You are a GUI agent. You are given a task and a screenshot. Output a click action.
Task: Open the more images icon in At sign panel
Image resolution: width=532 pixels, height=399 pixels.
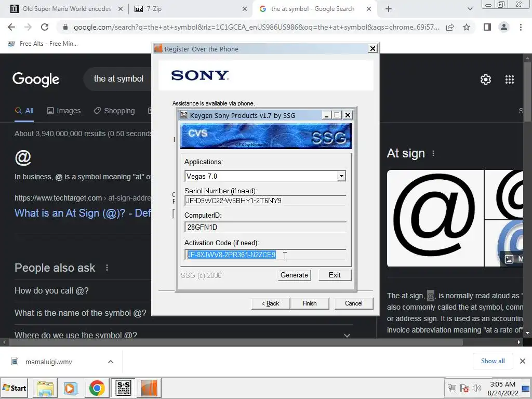click(509, 259)
